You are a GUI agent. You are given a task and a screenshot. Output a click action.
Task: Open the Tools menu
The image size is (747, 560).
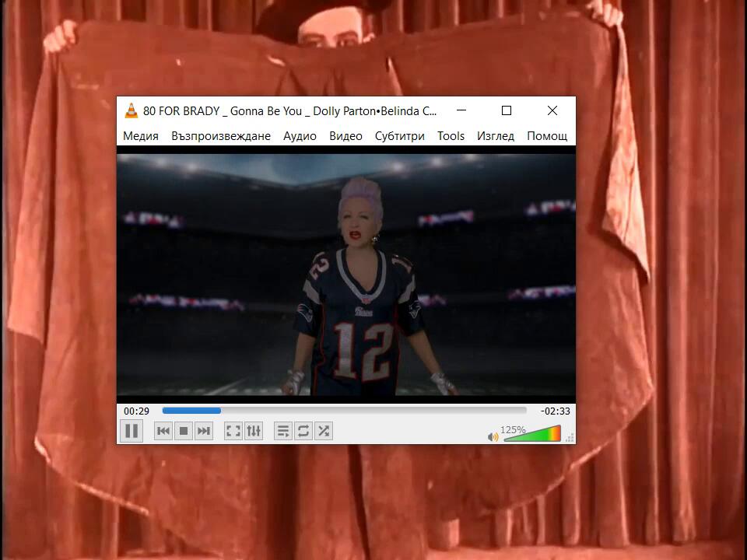point(451,136)
